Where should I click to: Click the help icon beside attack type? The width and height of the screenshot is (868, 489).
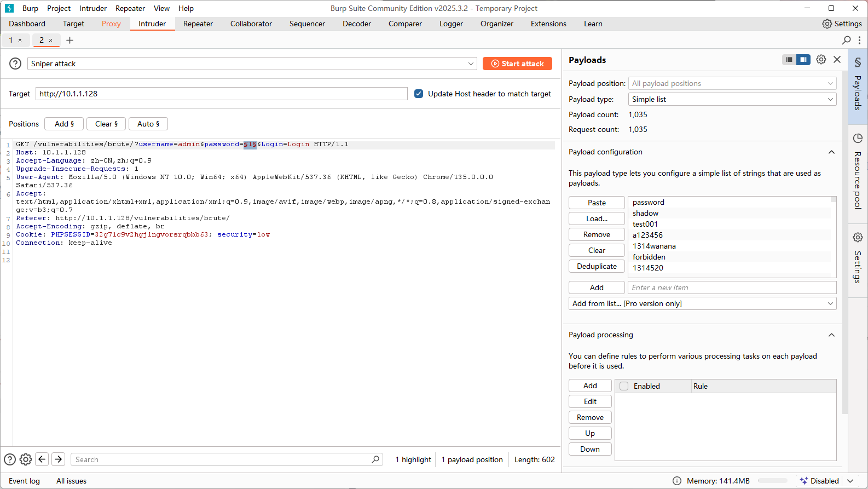tap(15, 64)
